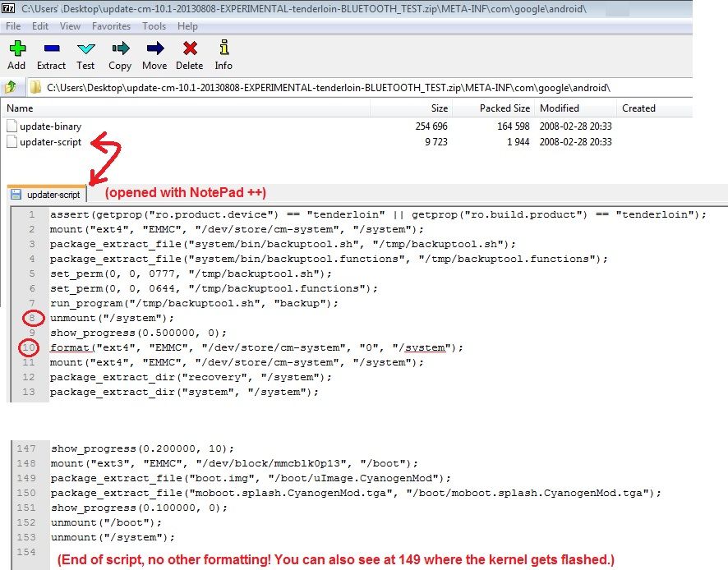Open the File menu
728x570 pixels.
13,26
